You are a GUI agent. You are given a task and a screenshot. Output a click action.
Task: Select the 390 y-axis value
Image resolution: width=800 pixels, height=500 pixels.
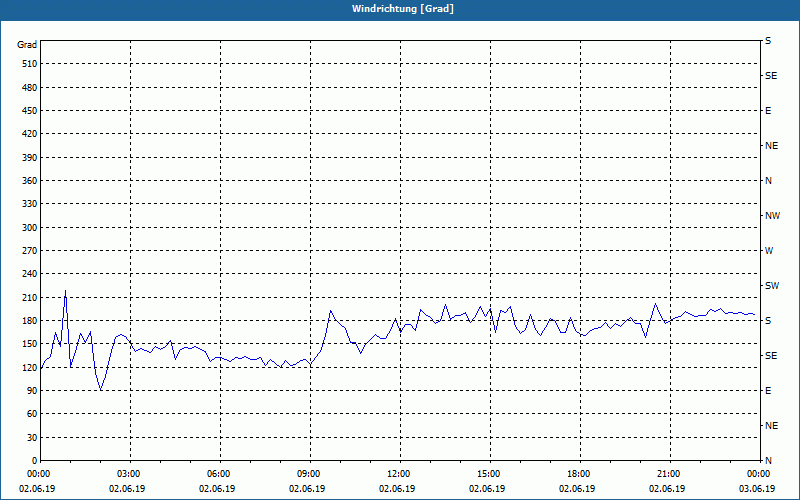[29, 158]
